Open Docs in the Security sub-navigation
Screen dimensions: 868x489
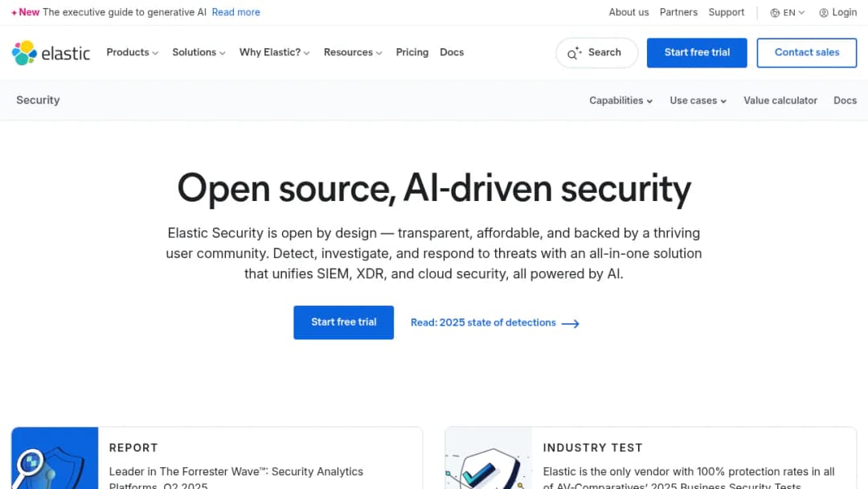[x=845, y=101]
